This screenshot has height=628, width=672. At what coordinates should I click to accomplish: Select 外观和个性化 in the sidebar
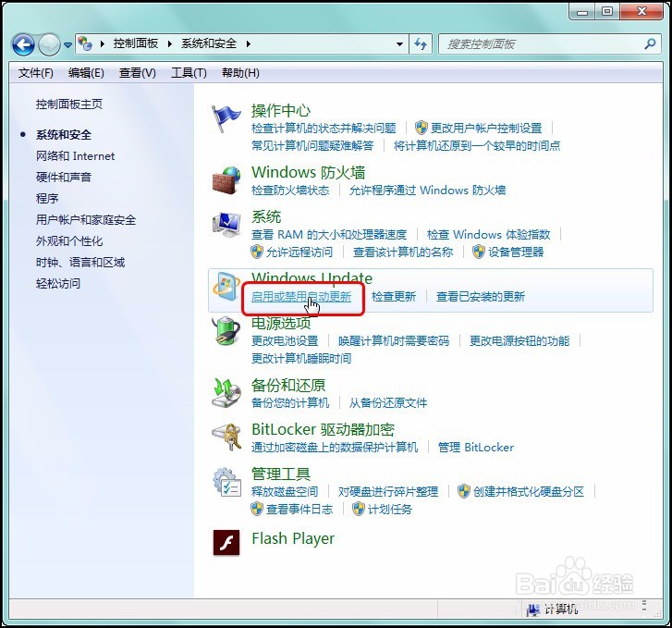(x=69, y=241)
